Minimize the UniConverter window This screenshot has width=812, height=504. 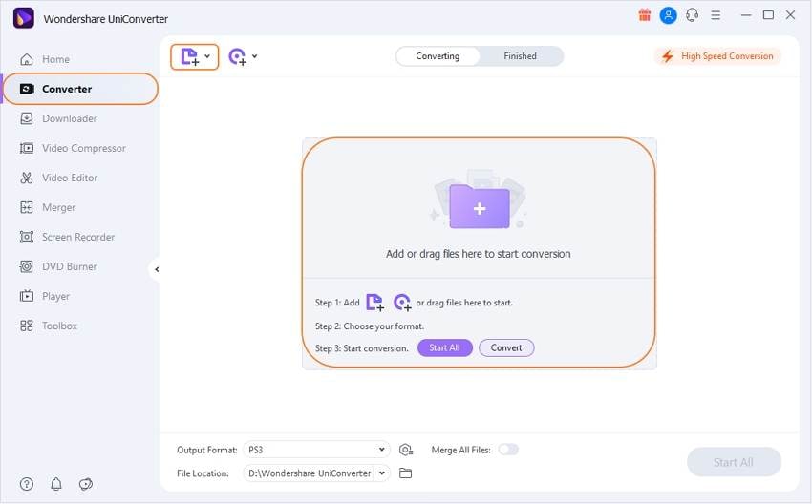pos(746,15)
